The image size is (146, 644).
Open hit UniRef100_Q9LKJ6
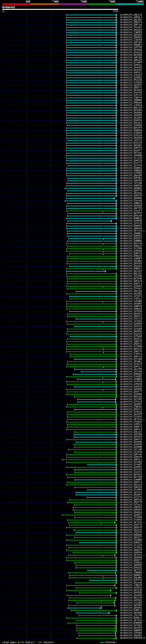tap(131, 15)
